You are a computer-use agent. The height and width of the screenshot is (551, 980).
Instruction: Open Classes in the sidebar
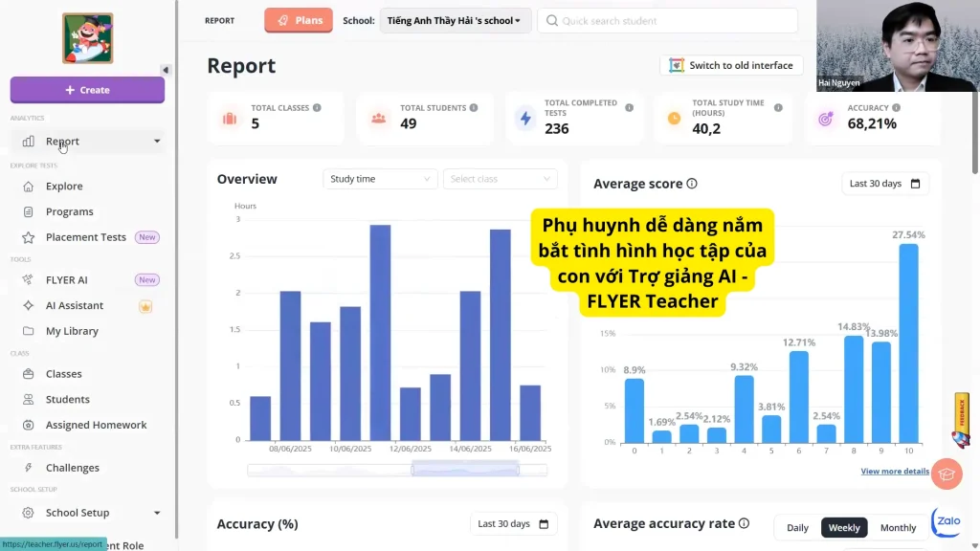click(64, 374)
